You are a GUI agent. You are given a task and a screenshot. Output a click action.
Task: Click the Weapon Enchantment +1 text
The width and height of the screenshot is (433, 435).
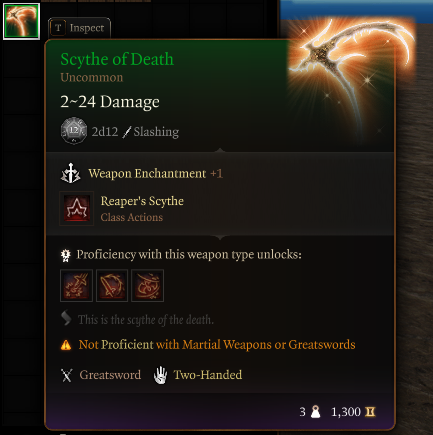click(x=155, y=173)
